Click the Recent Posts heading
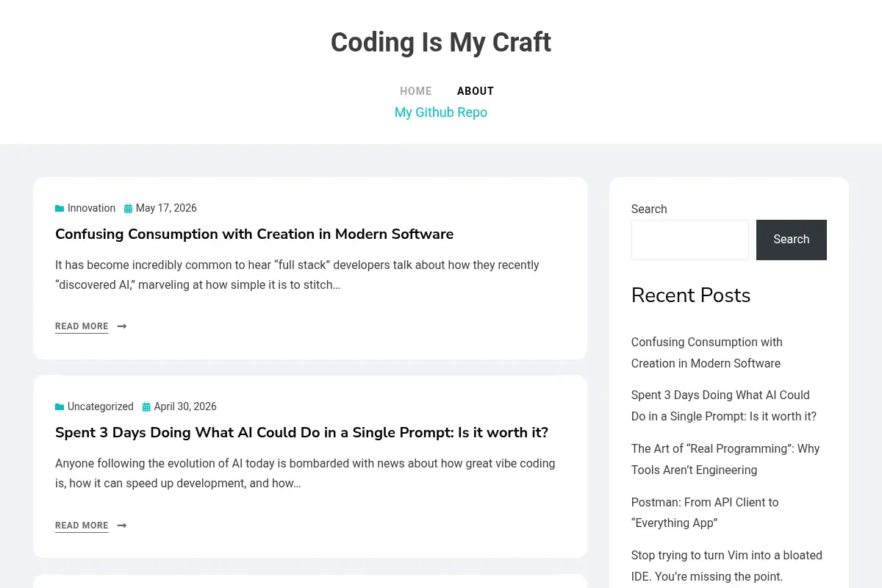The image size is (882, 588). (x=691, y=295)
